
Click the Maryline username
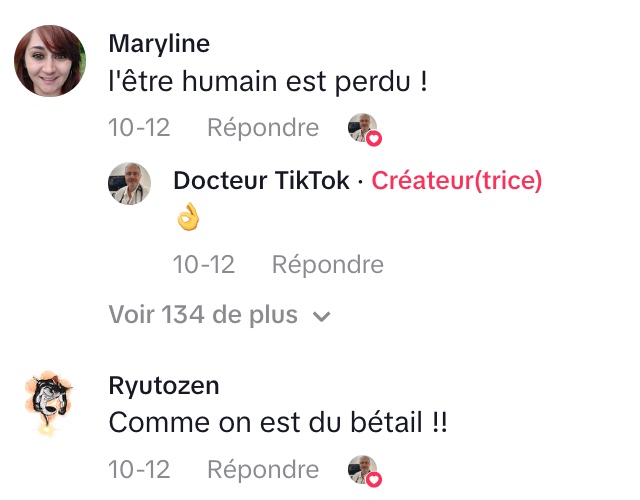tap(159, 44)
